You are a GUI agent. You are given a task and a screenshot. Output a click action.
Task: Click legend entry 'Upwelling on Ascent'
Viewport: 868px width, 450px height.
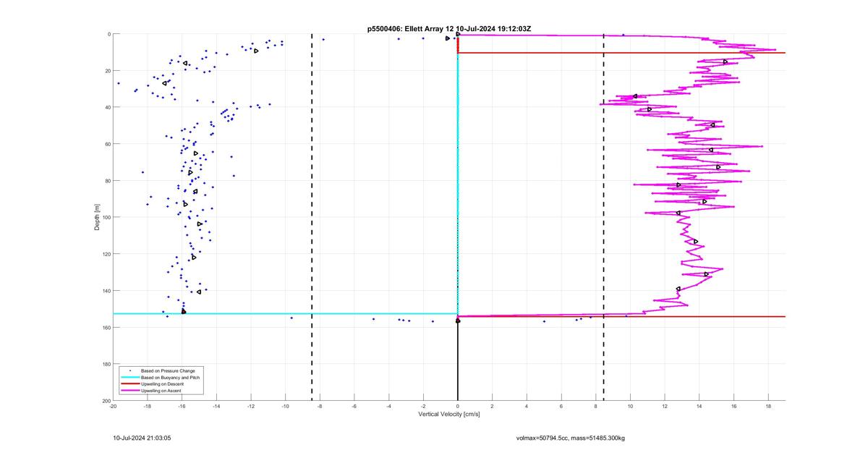click(x=161, y=391)
